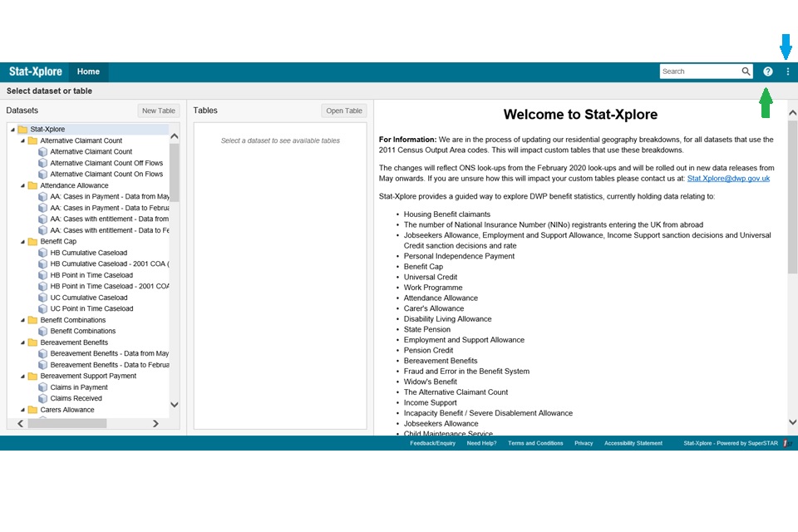Open the Need Help? footer link
The image size is (798, 532).
coord(481,443)
